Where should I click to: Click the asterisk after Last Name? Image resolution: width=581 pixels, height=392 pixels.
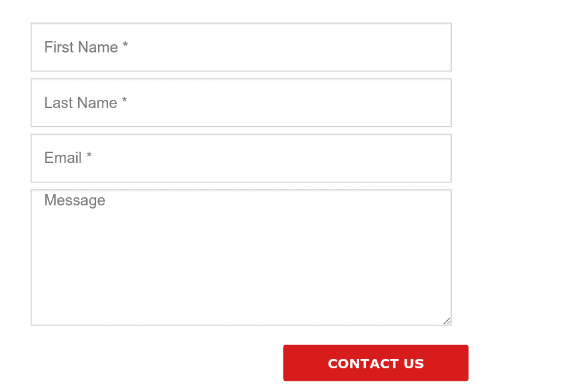pyautogui.click(x=124, y=100)
